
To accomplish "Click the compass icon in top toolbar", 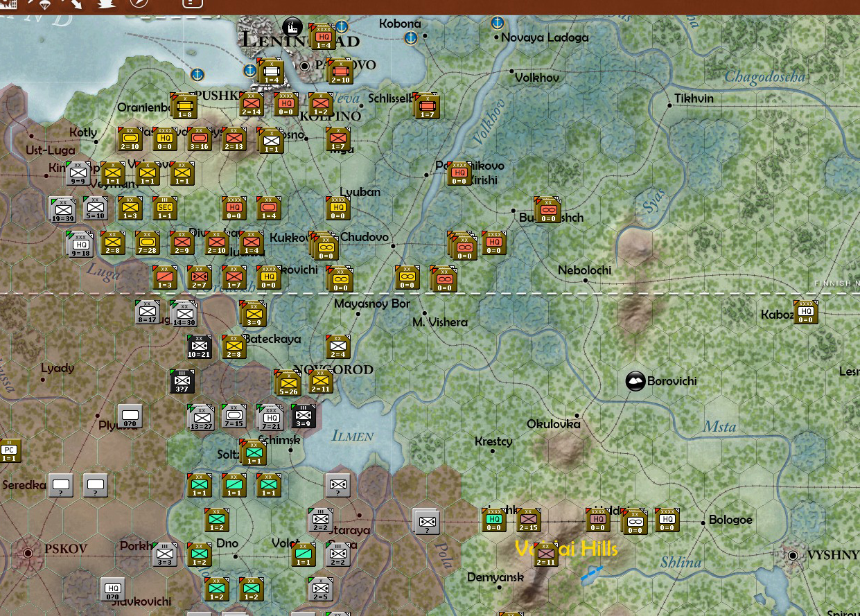I will [139, 3].
